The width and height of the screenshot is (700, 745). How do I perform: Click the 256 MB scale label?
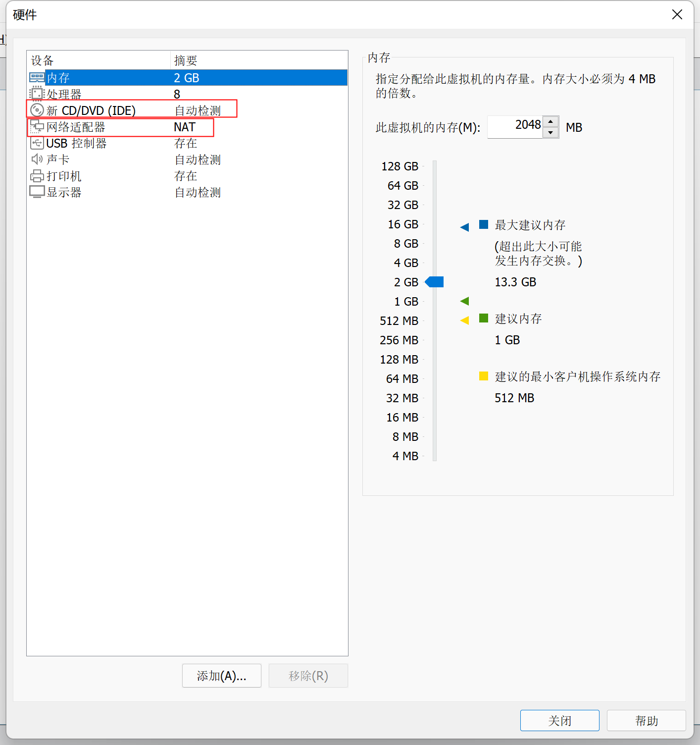pyautogui.click(x=399, y=340)
